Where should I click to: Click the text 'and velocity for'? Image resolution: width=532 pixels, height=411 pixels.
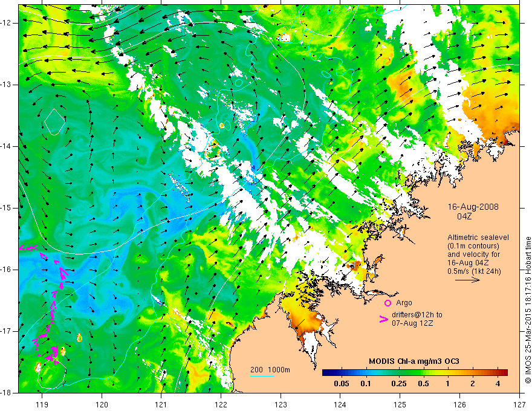[x=473, y=254]
